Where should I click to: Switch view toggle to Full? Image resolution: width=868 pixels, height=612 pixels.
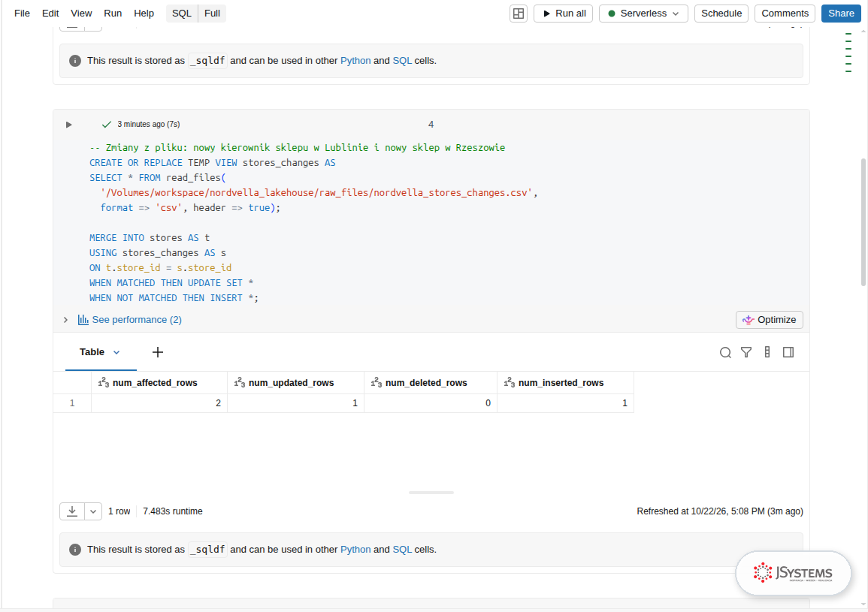(x=212, y=14)
